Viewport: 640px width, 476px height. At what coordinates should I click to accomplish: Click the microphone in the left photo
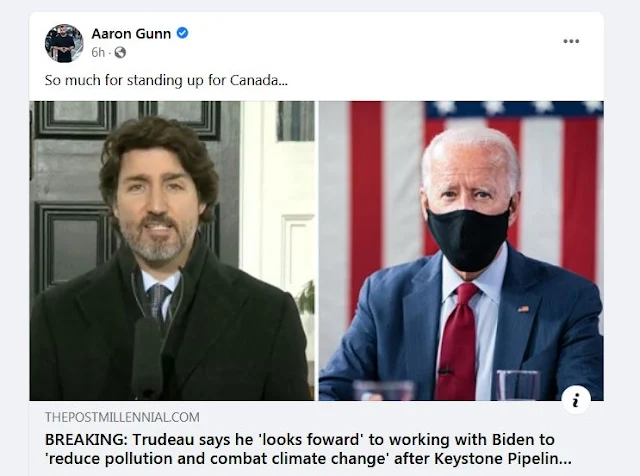click(x=147, y=357)
